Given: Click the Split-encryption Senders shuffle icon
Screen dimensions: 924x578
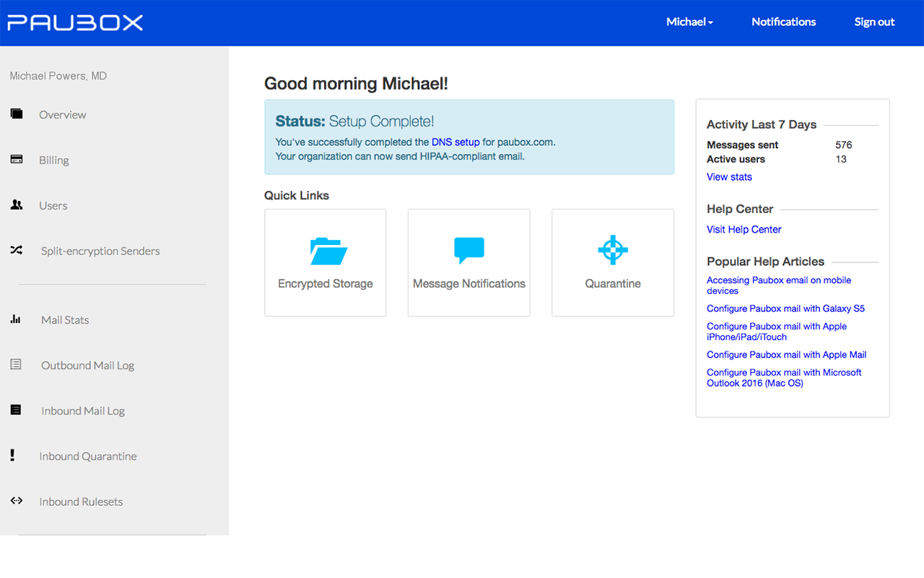Looking at the screenshot, I should pos(16,251).
